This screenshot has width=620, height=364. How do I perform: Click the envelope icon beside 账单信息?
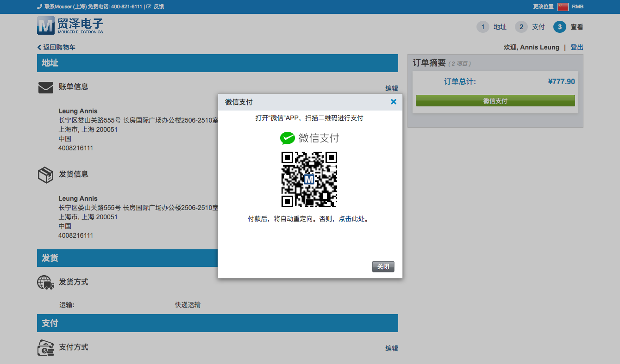pos(45,87)
